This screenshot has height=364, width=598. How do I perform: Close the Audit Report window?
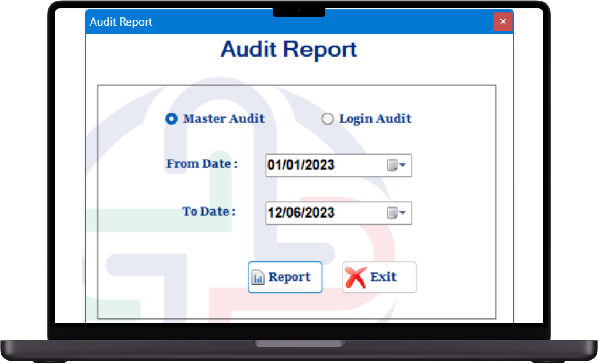[503, 22]
